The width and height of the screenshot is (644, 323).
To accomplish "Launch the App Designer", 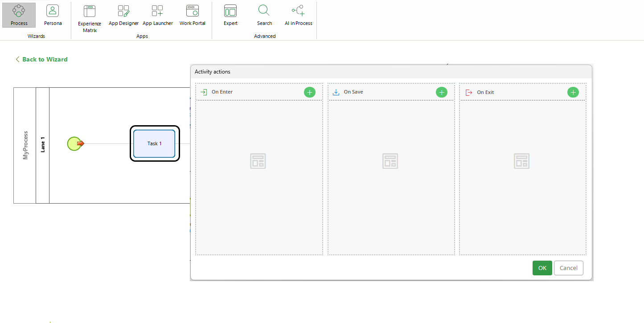I will click(123, 16).
